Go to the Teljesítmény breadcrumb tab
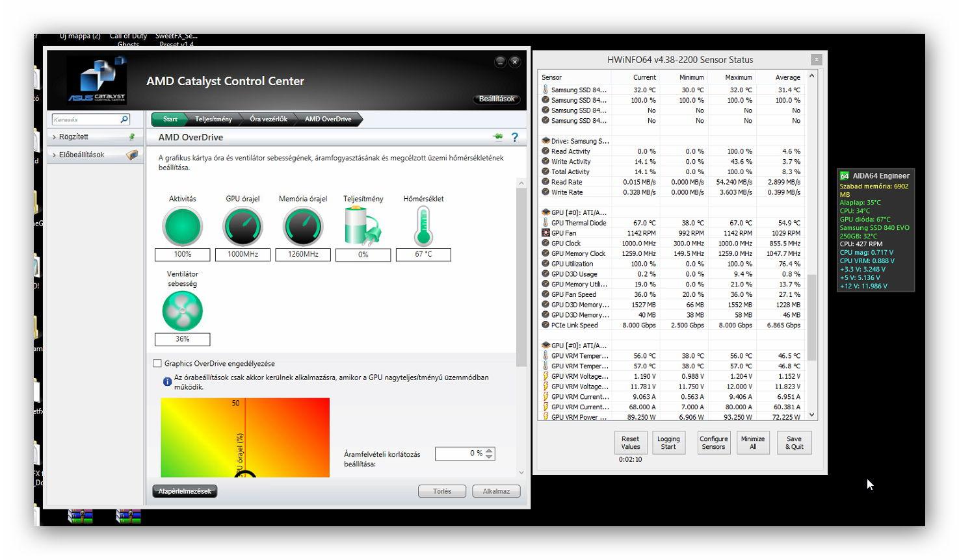This screenshot has height=560, width=959. [x=213, y=119]
